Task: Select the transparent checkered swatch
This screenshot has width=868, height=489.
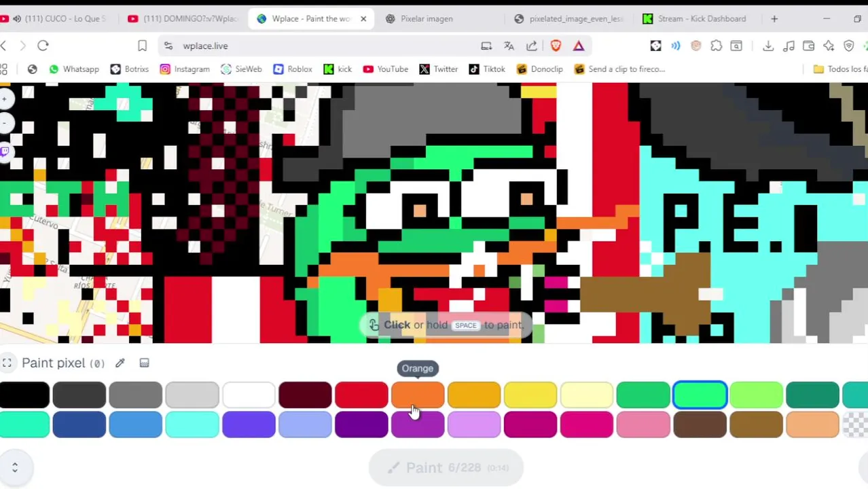Action: click(x=855, y=424)
